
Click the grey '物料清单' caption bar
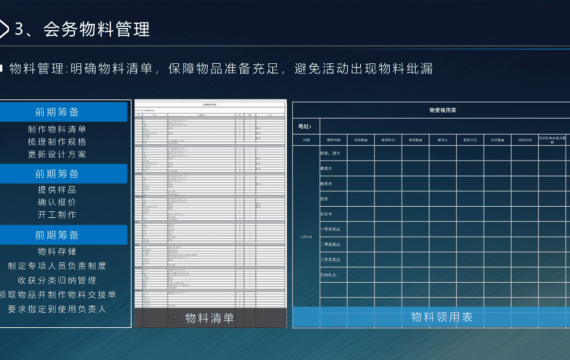pos(210,318)
